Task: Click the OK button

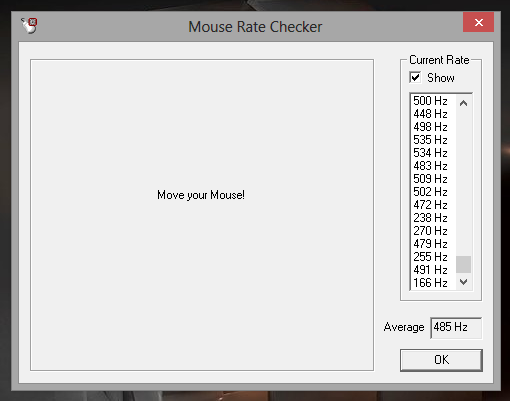Action: tap(441, 360)
